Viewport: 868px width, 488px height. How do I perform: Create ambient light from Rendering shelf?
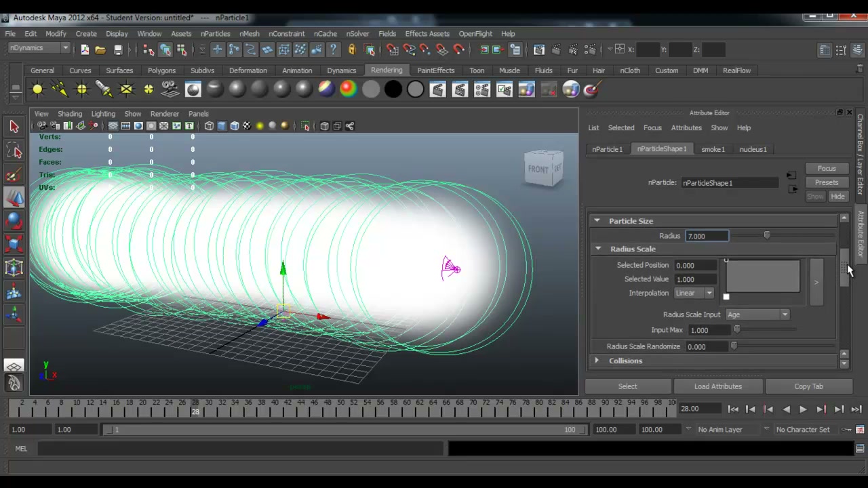(x=37, y=89)
